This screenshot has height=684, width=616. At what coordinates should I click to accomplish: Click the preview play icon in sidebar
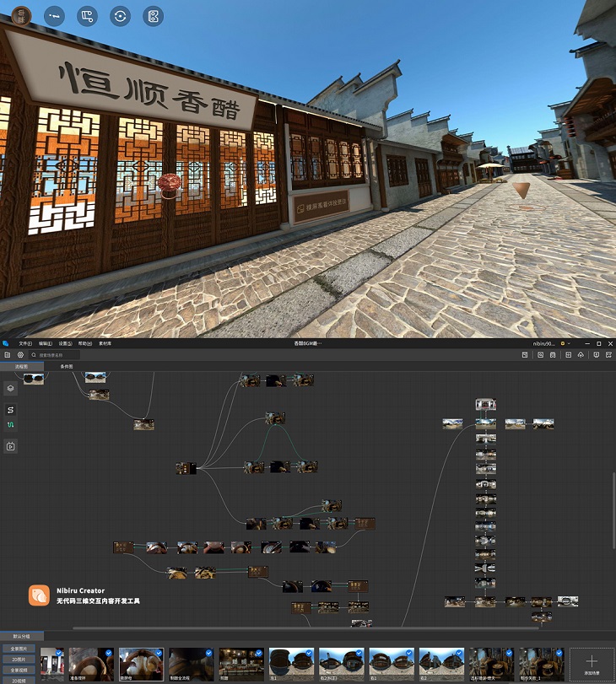pos(11,446)
